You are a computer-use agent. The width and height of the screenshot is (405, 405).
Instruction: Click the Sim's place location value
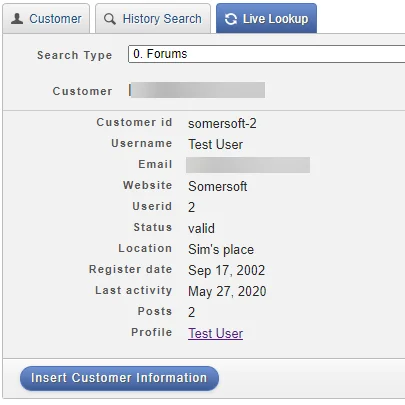click(221, 249)
